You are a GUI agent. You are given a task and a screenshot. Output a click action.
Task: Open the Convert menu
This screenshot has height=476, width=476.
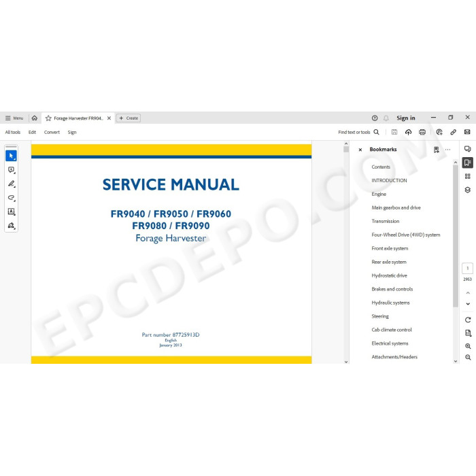tap(52, 132)
